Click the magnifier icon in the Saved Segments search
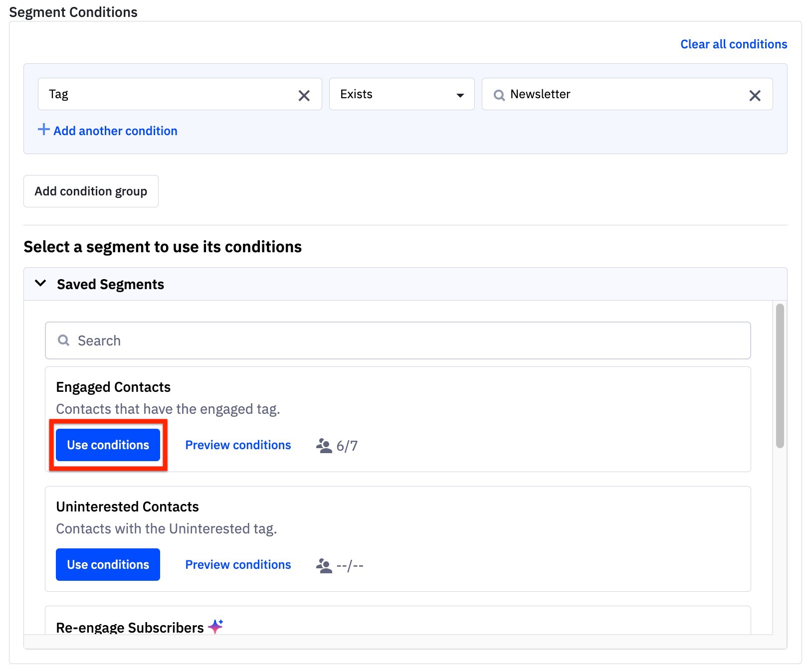The height and width of the screenshot is (672, 809). click(x=63, y=340)
